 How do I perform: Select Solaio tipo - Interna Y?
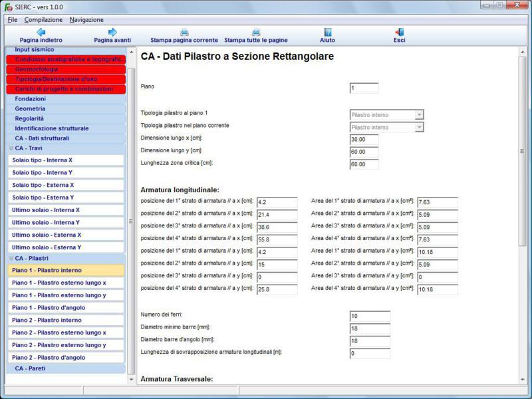point(66,173)
